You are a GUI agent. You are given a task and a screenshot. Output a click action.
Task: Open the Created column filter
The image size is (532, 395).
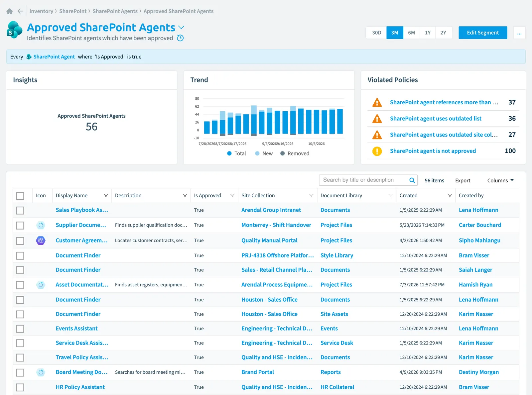coord(450,196)
